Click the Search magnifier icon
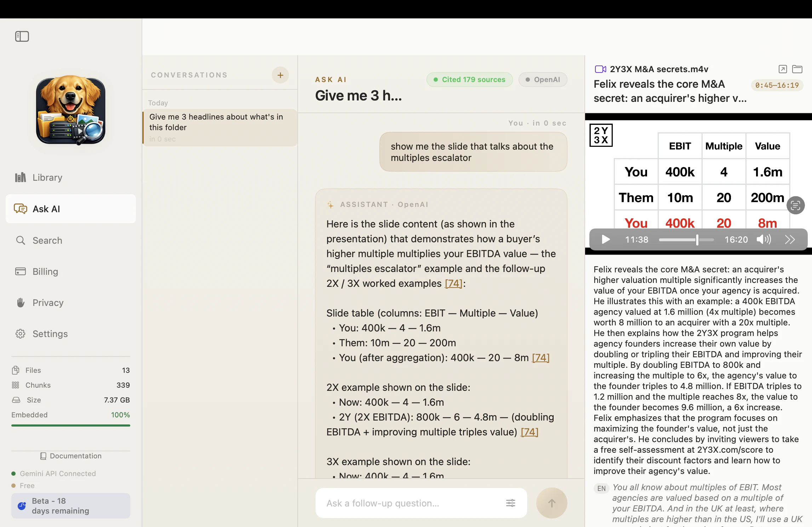This screenshot has width=812, height=527. coord(21,241)
